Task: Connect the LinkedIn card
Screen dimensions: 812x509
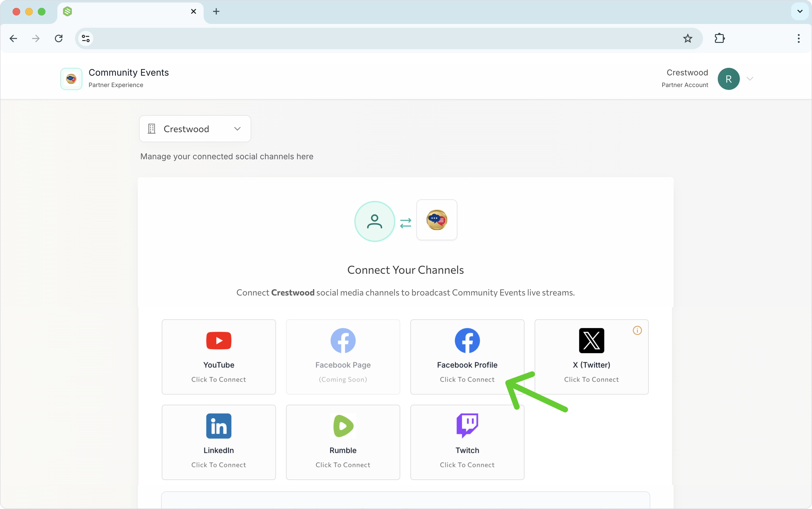Action: click(219, 442)
